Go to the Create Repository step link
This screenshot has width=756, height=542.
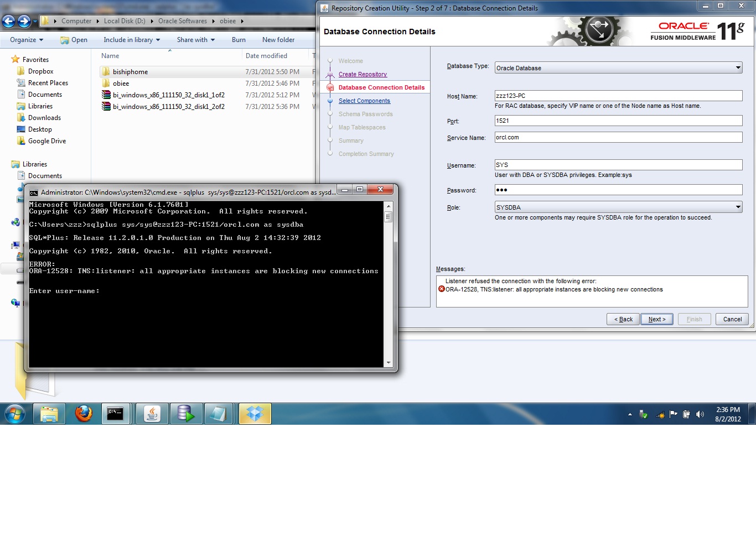coord(363,74)
